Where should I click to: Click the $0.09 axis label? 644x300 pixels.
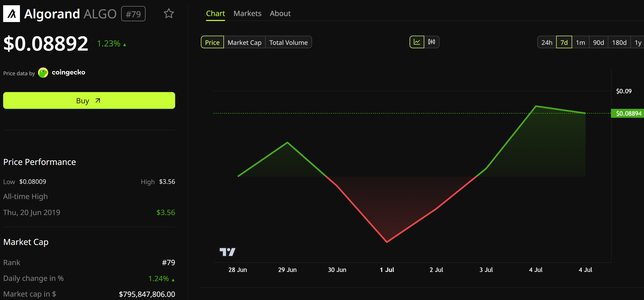[624, 91]
